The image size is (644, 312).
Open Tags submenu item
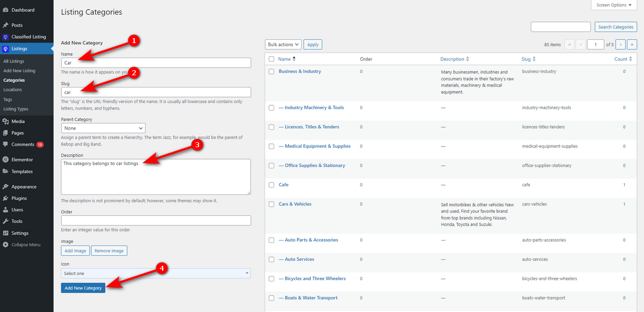tap(8, 99)
